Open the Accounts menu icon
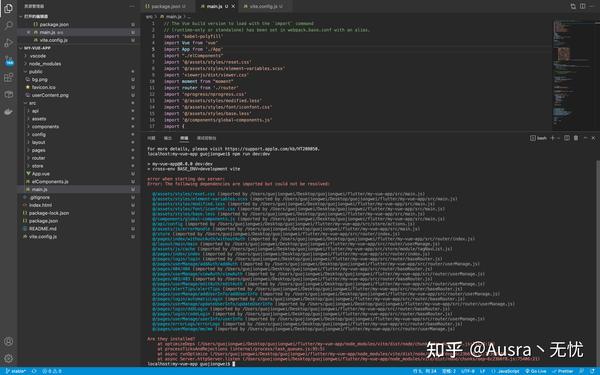 pos(8,341)
